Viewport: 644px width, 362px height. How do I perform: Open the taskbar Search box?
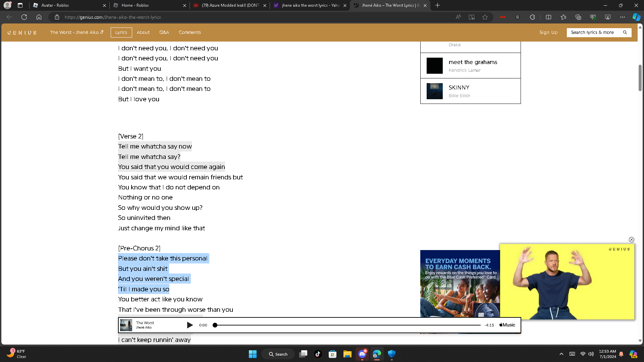[278, 354]
